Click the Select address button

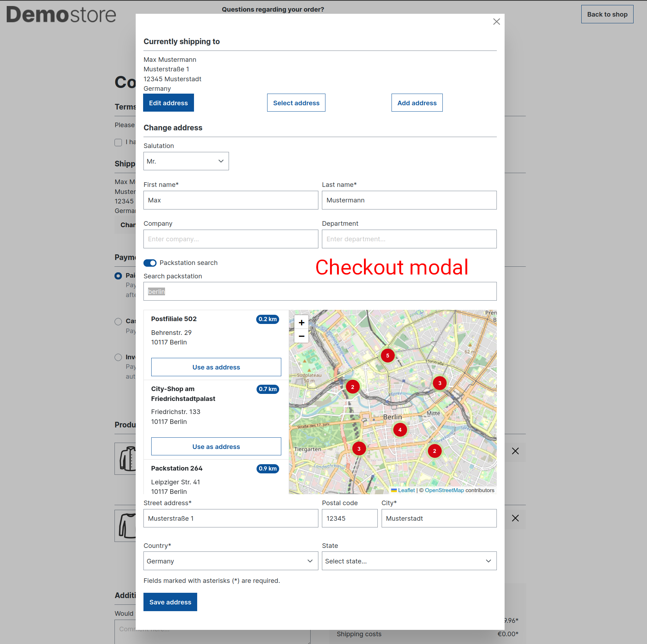[296, 103]
